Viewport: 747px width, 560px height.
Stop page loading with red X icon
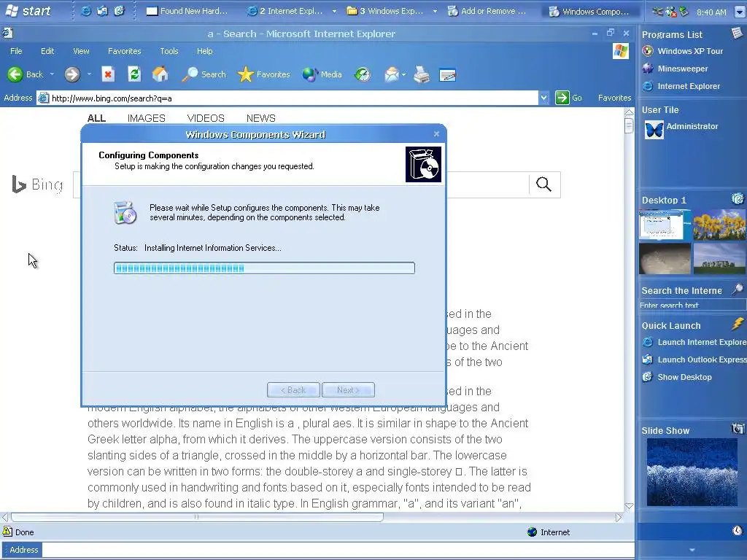click(x=108, y=74)
